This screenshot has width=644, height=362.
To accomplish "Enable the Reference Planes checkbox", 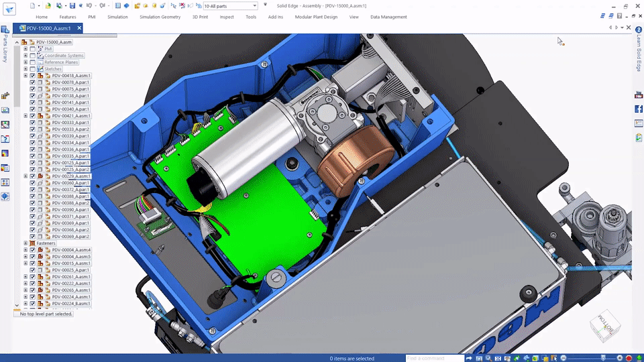I will pos(32,62).
